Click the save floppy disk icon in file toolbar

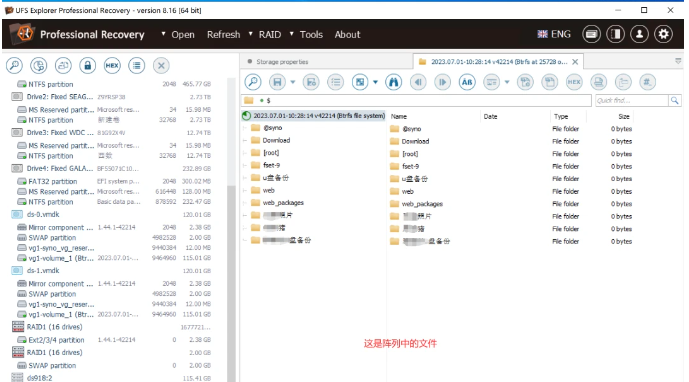(x=277, y=82)
